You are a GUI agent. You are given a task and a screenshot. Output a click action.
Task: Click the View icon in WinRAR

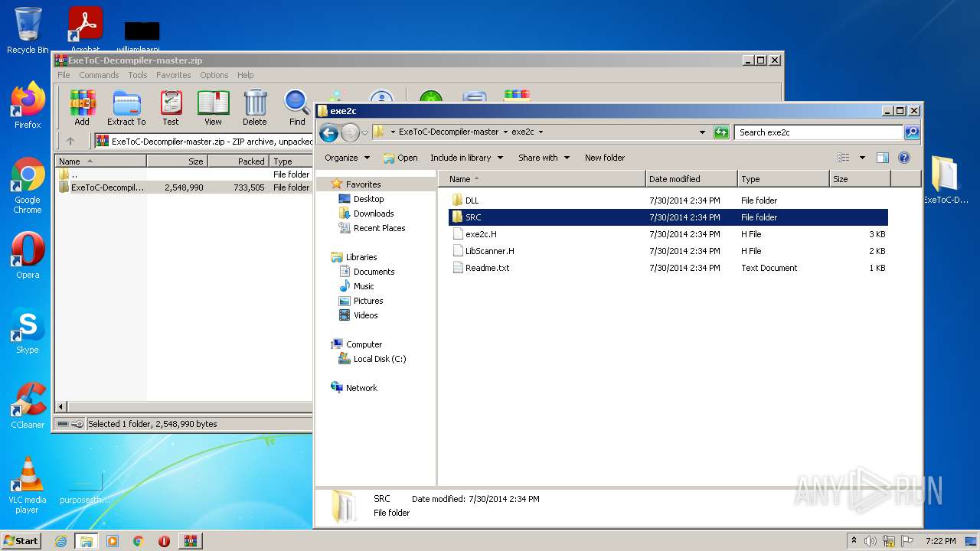tap(213, 107)
